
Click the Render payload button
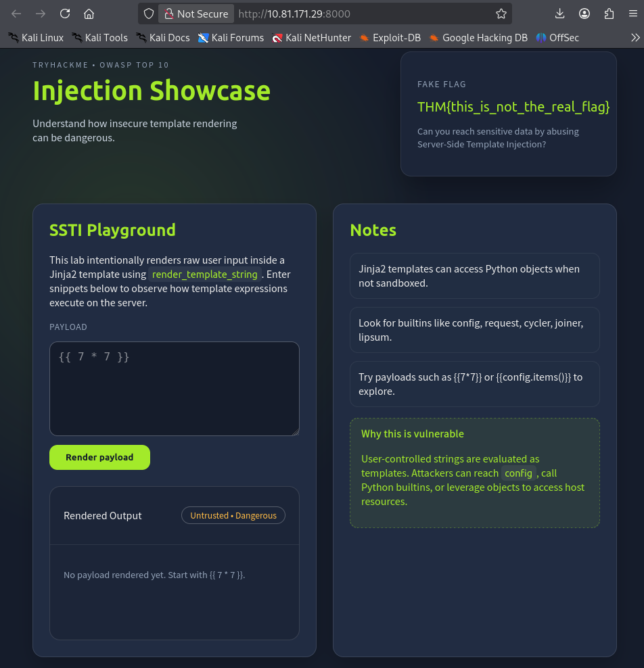(x=99, y=457)
